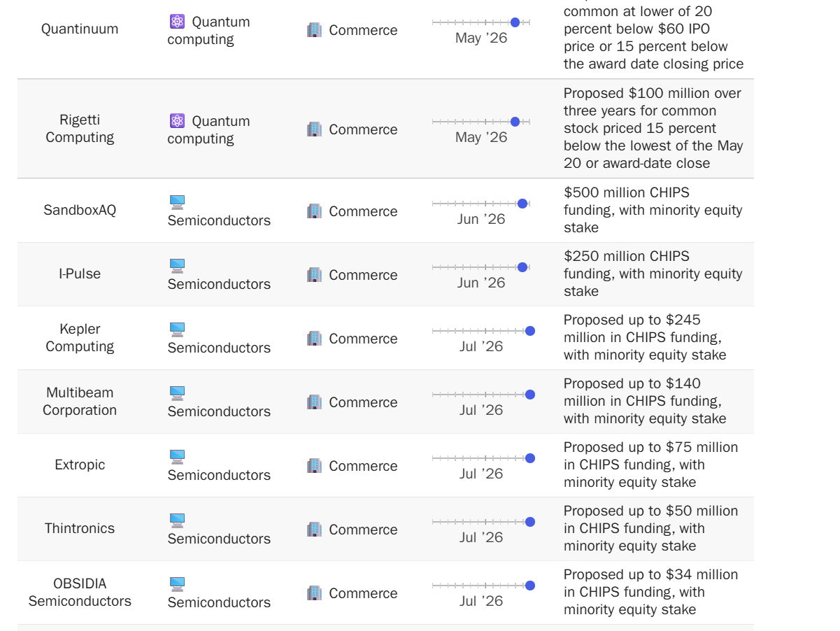Screen dimensions: 840x631
Task: Click the building icon beside Kepler Computing's Commerce
Action: pyautogui.click(x=315, y=339)
